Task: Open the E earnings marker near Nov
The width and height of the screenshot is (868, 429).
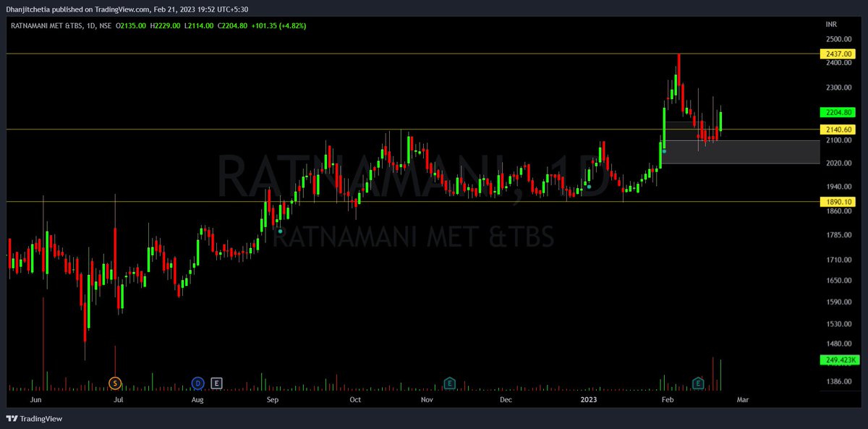Action: [449, 383]
